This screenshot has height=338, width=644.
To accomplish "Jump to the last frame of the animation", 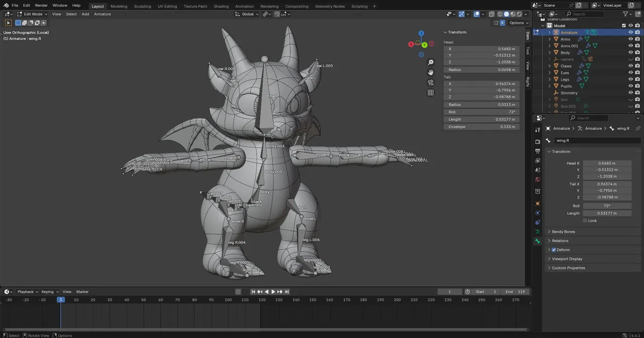I will (x=287, y=292).
